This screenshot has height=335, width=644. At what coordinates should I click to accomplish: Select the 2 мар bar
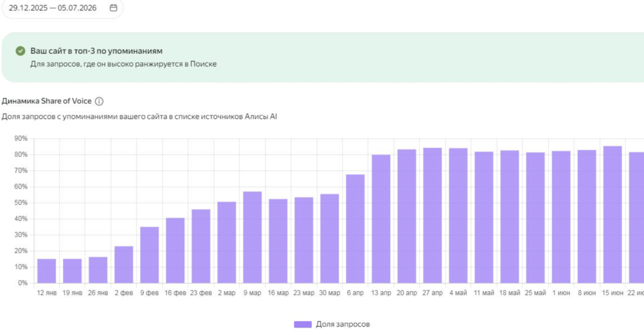click(x=227, y=243)
